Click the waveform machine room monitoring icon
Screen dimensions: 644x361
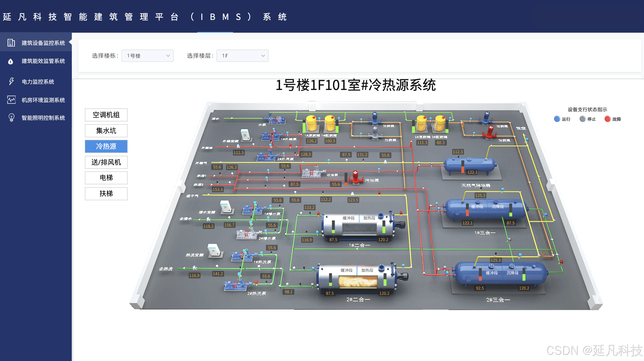[11, 100]
